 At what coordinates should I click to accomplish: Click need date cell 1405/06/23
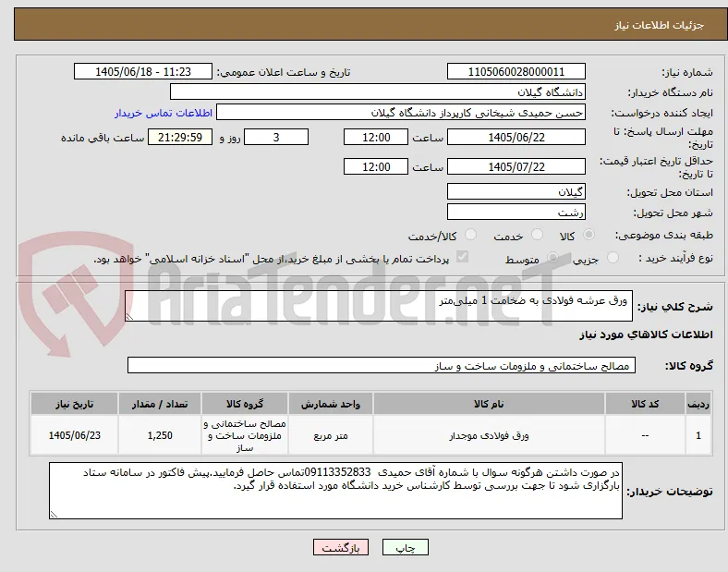[74, 435]
